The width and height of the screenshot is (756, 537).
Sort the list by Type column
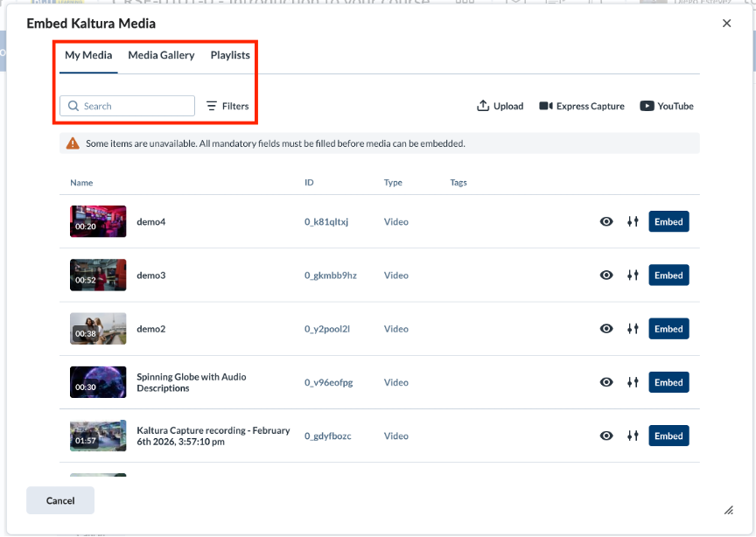point(393,183)
